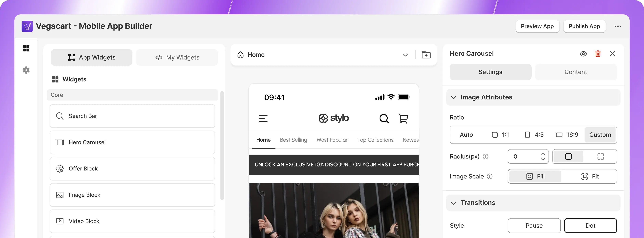Choose individual corners radius mode
644x238 pixels.
(x=600, y=156)
